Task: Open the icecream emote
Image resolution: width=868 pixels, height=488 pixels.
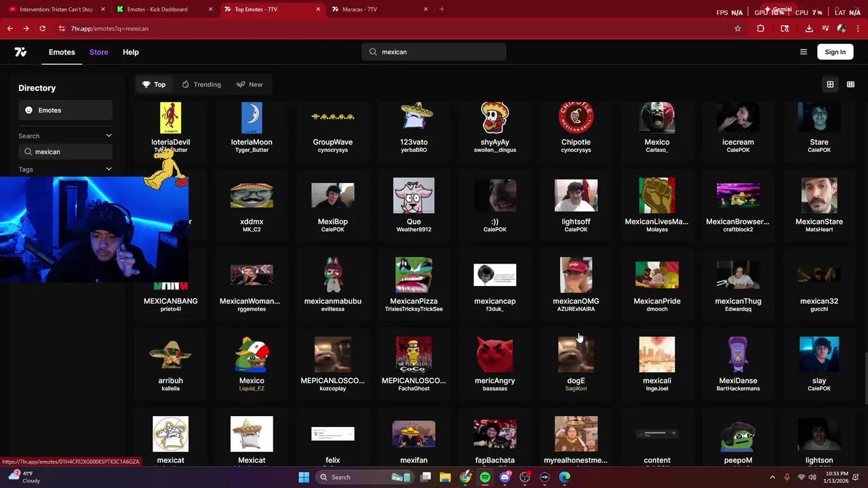Action: click(738, 127)
